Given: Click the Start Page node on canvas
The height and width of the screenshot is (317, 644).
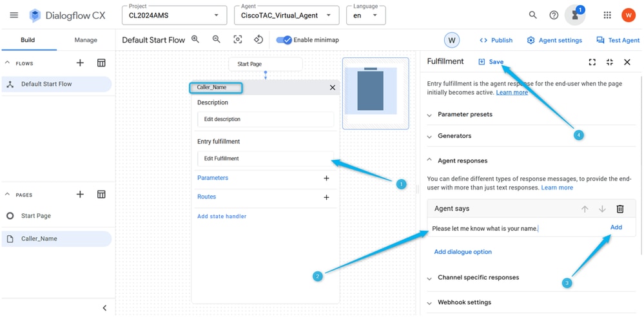Looking at the screenshot, I should tap(266, 64).
